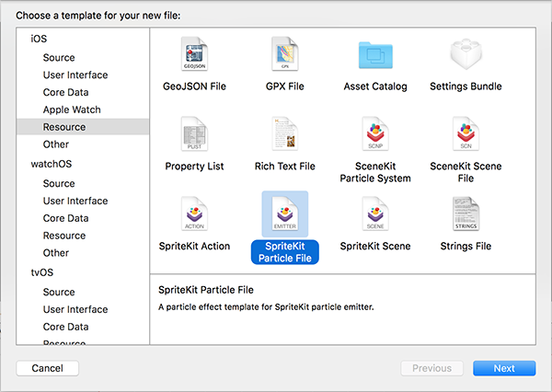This screenshot has width=552, height=392.
Task: Open watchOS Resource category
Action: [x=64, y=236]
